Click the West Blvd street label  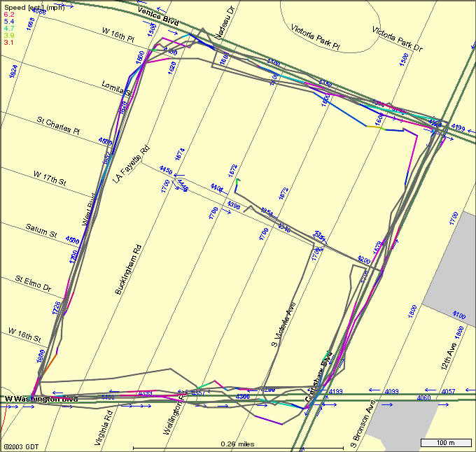pyautogui.click(x=89, y=209)
